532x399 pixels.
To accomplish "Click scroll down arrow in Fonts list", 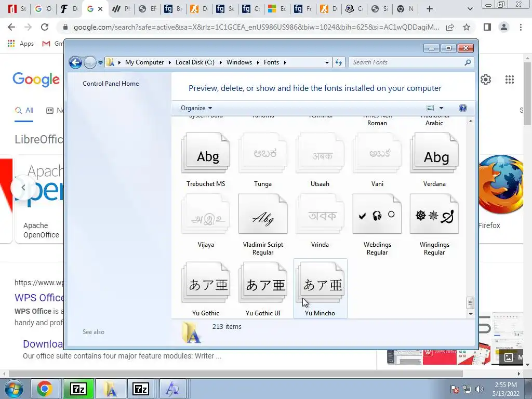I will coord(471,314).
